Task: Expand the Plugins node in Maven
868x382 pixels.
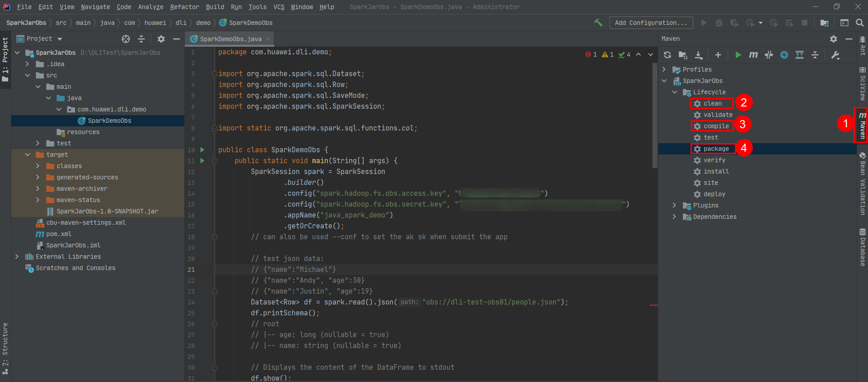Action: tap(674, 205)
